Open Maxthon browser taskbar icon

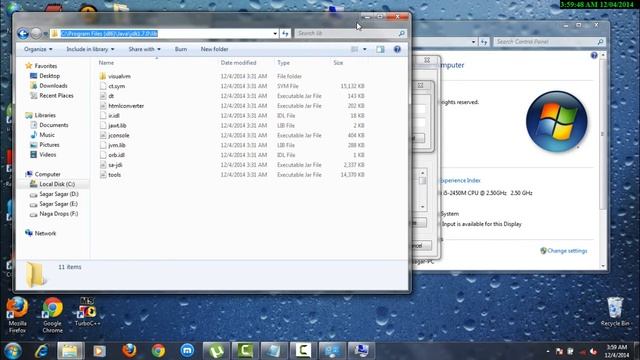(x=187, y=351)
